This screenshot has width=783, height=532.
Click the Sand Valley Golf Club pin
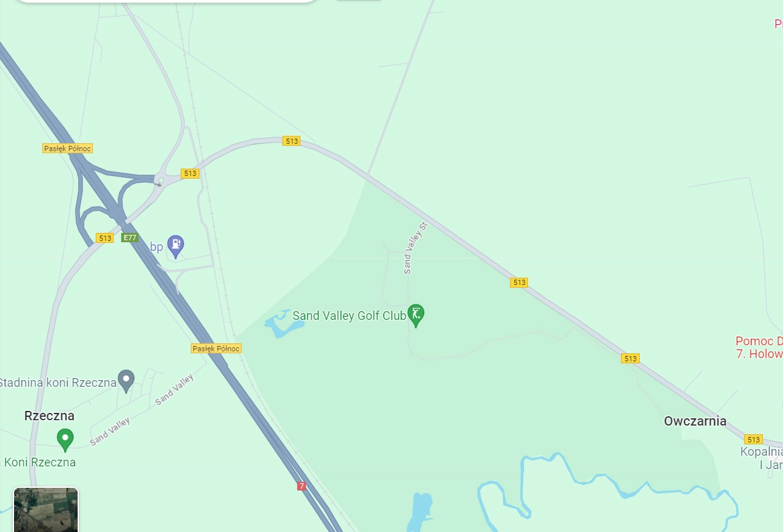tap(416, 315)
